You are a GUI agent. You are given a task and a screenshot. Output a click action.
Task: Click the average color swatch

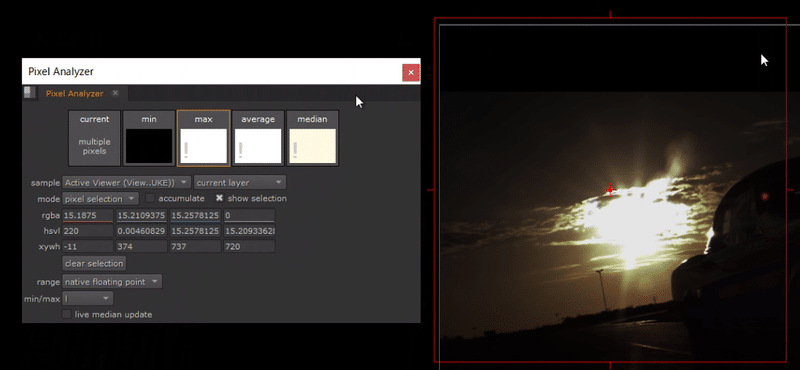[258, 146]
